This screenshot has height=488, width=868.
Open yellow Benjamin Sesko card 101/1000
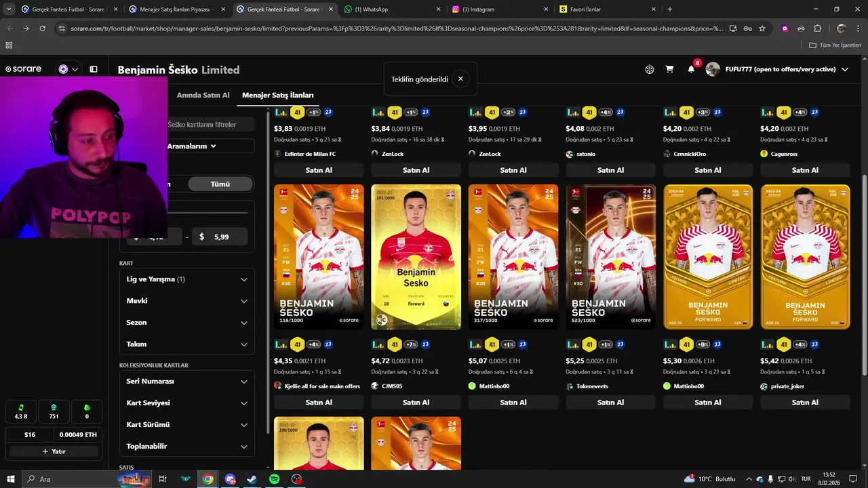[x=416, y=257]
